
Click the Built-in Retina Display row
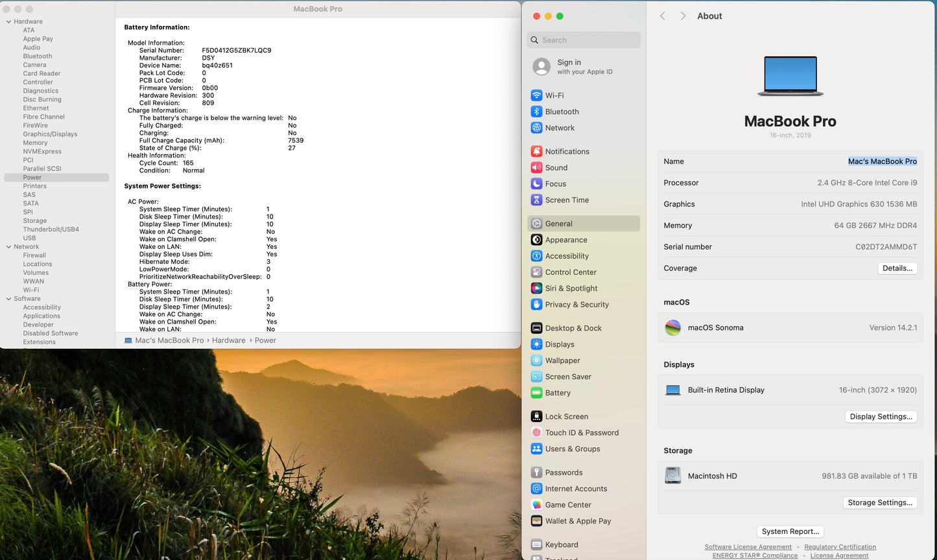pyautogui.click(x=790, y=390)
